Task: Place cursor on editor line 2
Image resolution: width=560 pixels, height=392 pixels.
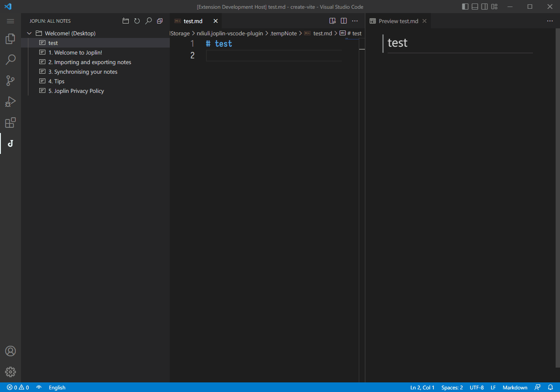Action: coord(274,55)
